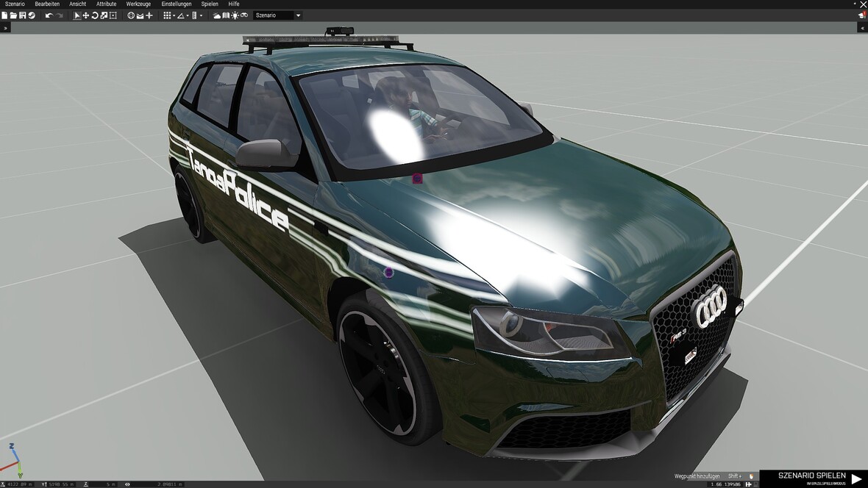Open the Ansicht menu
This screenshot has width=868, height=488.
pos(77,4)
